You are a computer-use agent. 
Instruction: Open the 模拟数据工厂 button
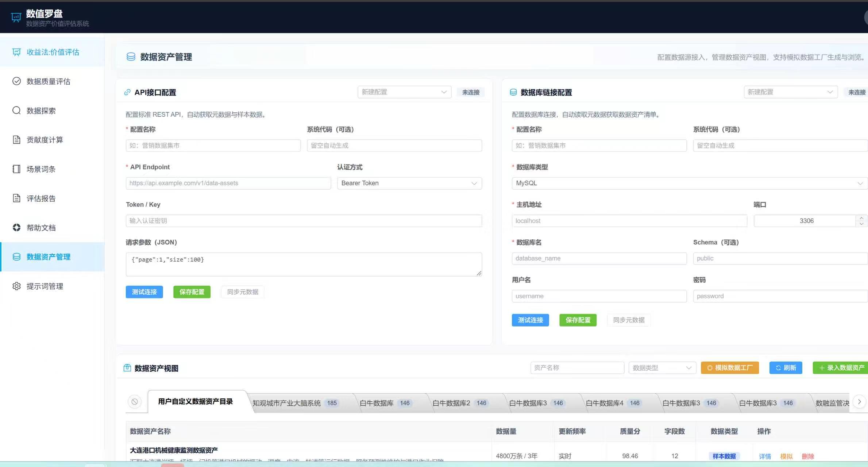point(730,368)
